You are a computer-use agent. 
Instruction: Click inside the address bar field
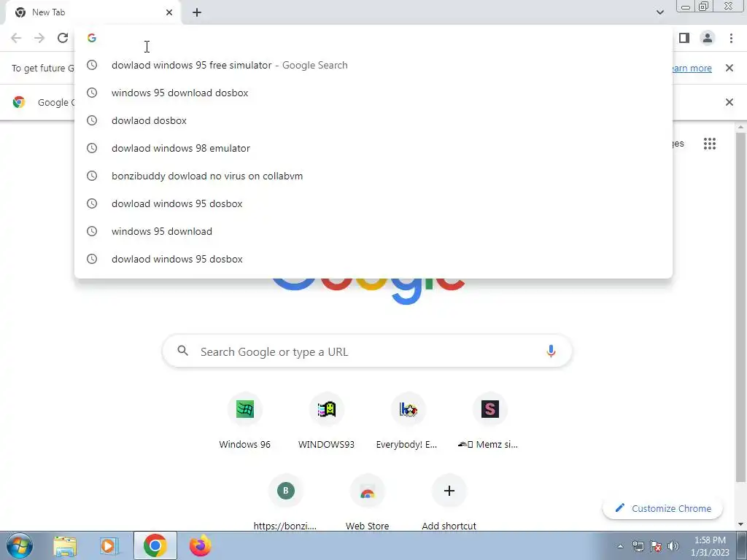tap(373, 38)
